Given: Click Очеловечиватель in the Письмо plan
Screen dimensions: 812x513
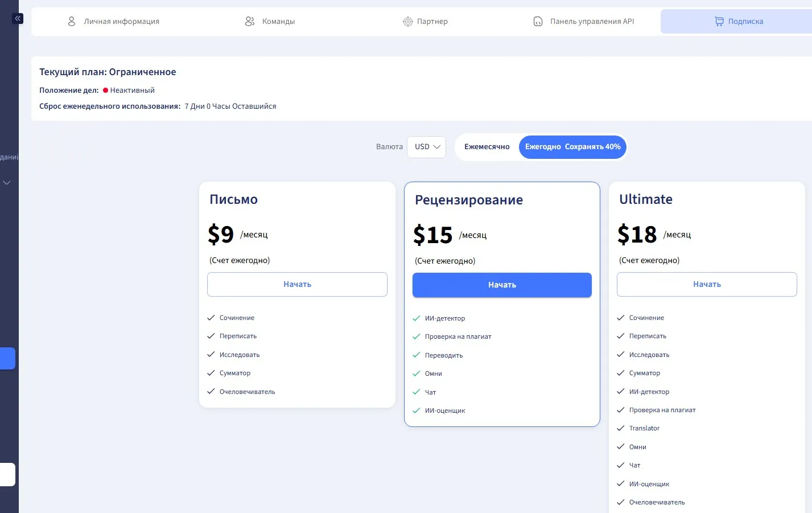Looking at the screenshot, I should pos(247,392).
